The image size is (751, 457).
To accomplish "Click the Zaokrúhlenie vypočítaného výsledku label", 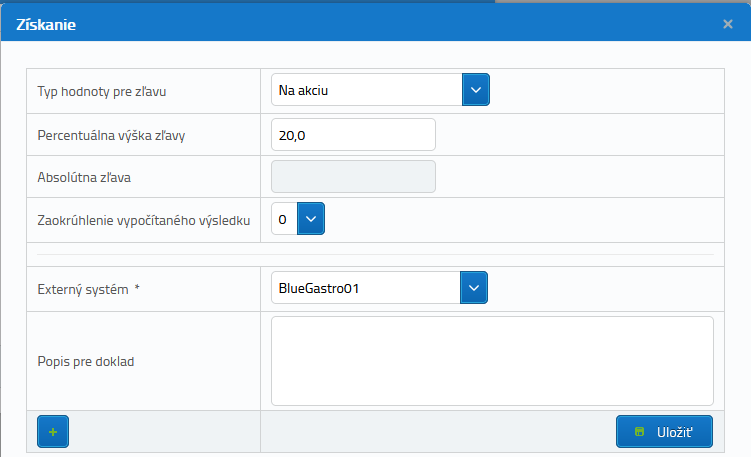I will click(143, 220).
